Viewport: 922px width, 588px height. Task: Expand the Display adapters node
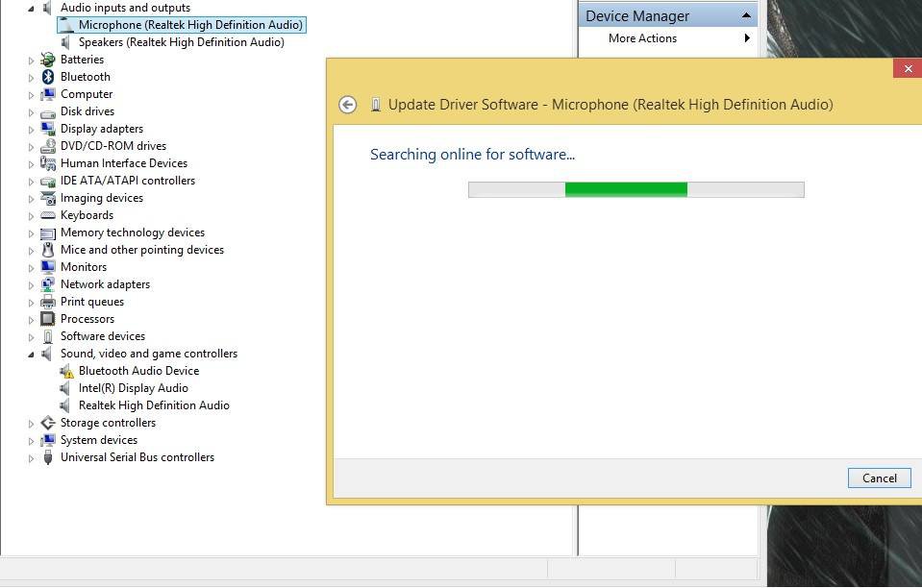[x=31, y=130]
